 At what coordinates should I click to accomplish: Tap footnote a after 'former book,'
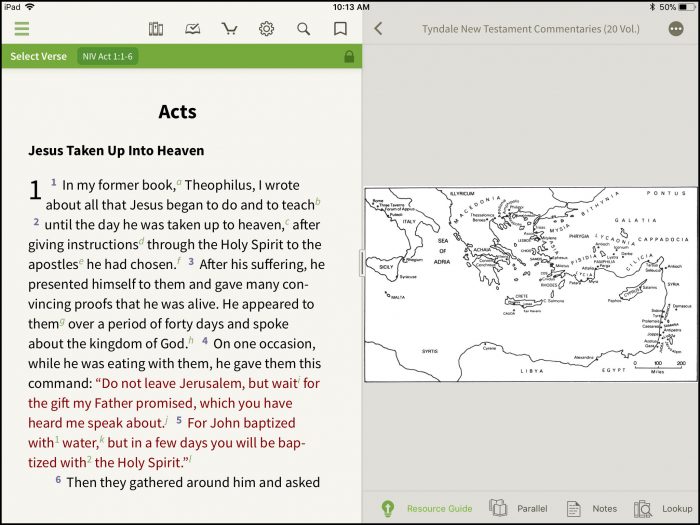point(179,182)
